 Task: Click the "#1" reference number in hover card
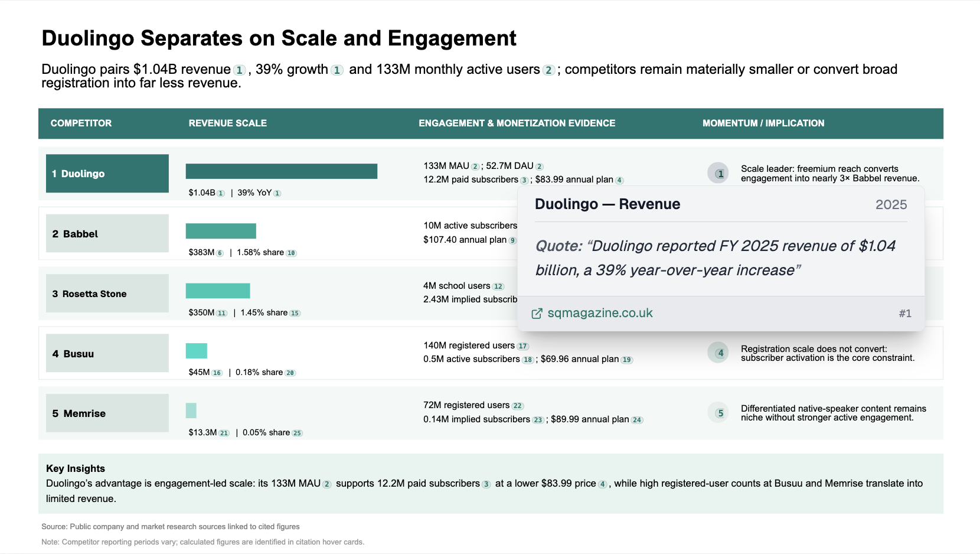(905, 314)
